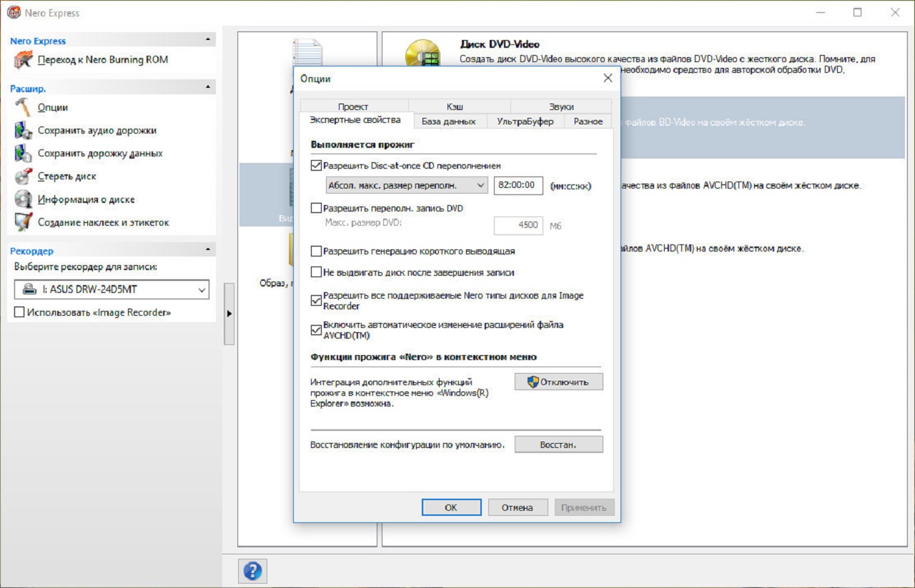
Task: Check Не выдвигать диск после завершения записи
Action: (x=317, y=272)
